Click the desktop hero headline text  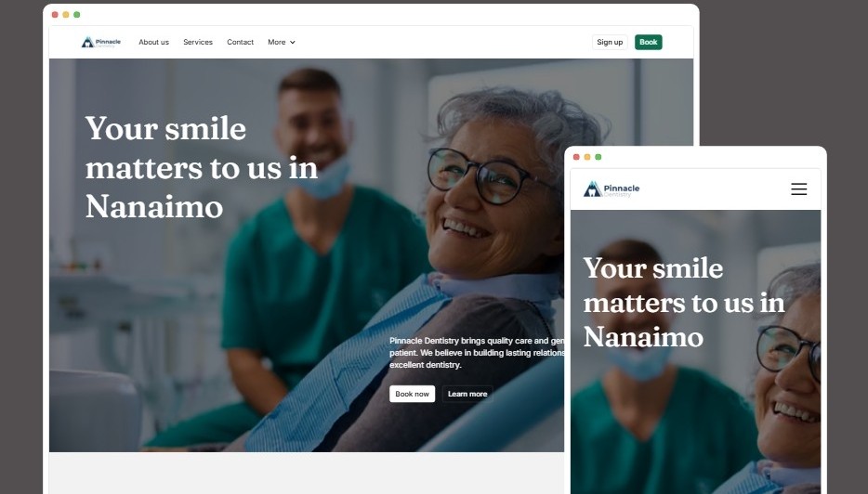click(x=202, y=168)
